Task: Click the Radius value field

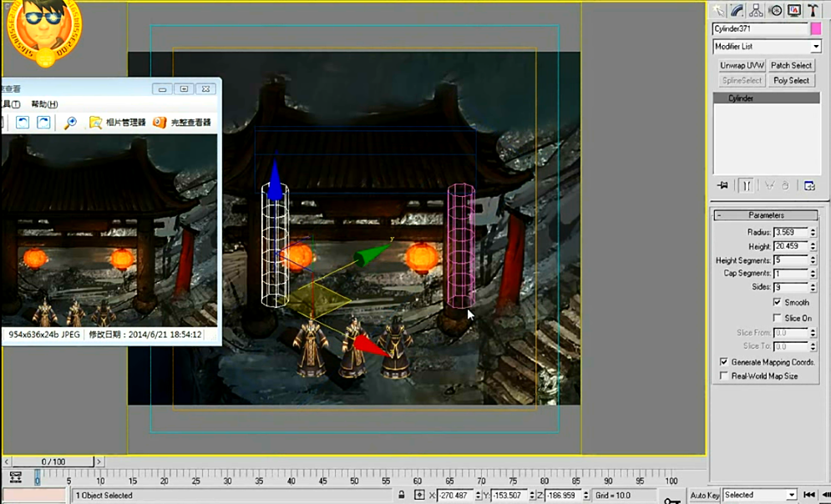Action: click(790, 233)
